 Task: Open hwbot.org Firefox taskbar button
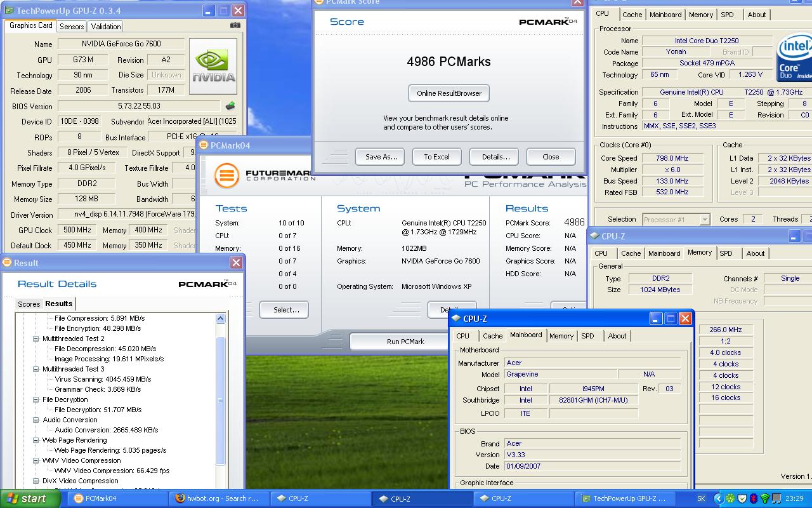pos(218,498)
